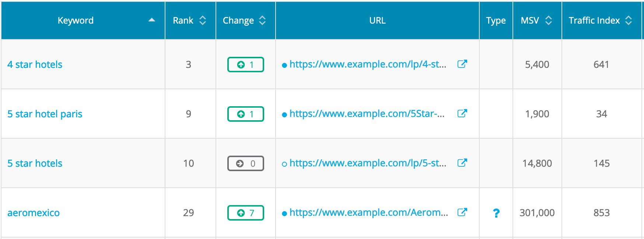Click the truncated URL for 5 star hotels
The width and height of the screenshot is (644, 239).
point(367,163)
